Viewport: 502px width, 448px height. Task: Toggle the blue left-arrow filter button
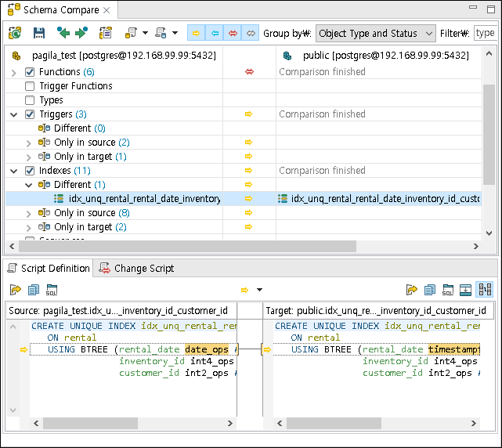click(x=215, y=33)
